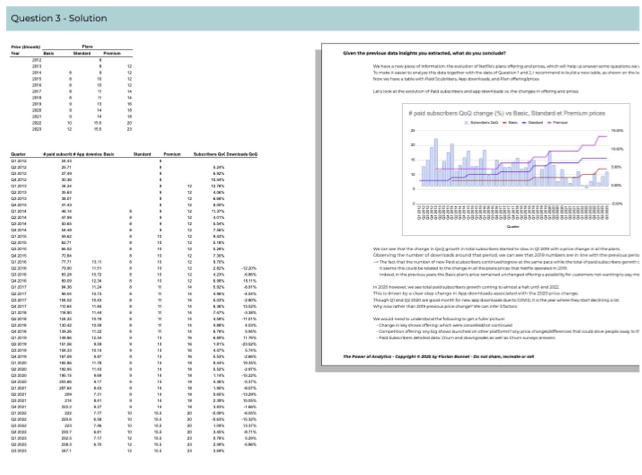
Task: Click year 2022 in the price table
Action: click(x=36, y=123)
